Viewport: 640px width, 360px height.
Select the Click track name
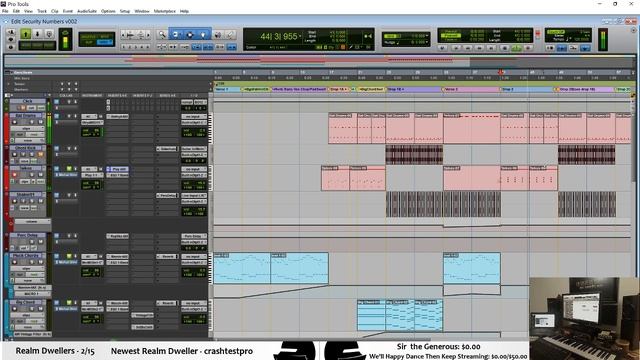[27, 101]
